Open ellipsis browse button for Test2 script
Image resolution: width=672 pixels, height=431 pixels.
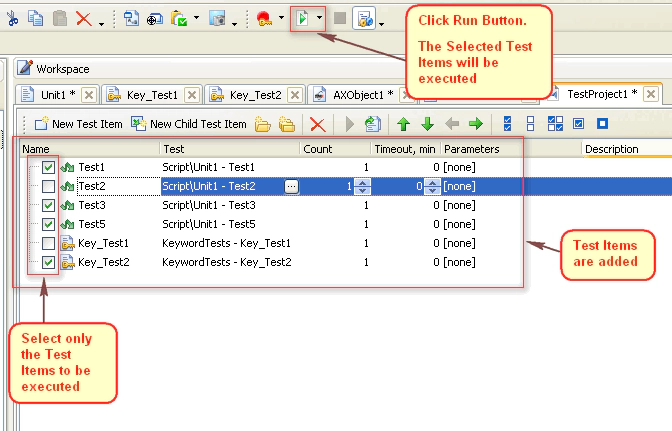pos(291,186)
